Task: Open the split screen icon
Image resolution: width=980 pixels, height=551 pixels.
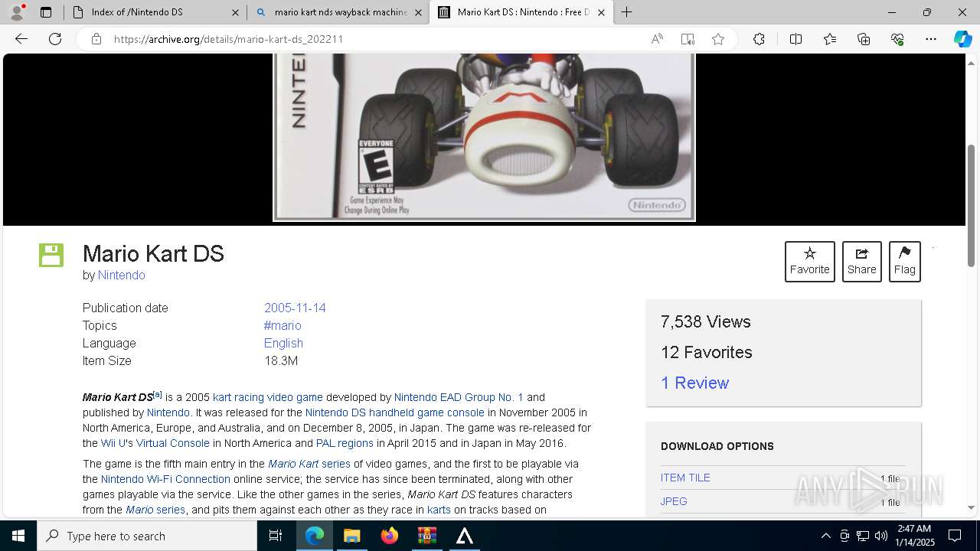Action: [795, 39]
